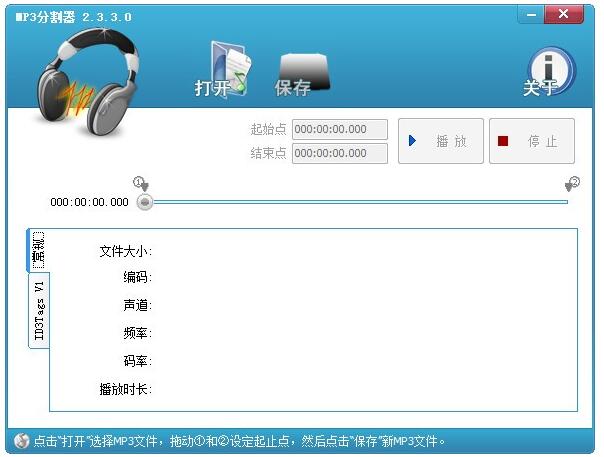Minimize the MP3分割器 window
This screenshot has width=604, height=457.
coord(532,15)
